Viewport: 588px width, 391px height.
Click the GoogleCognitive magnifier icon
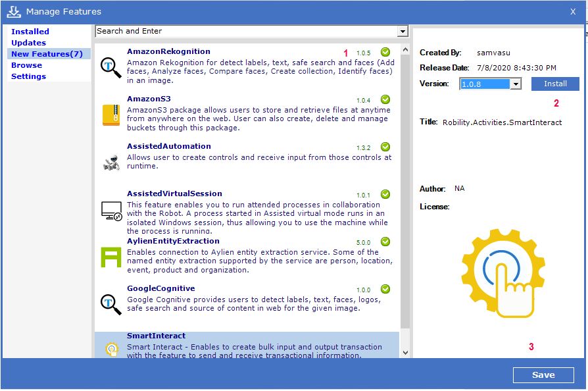tap(110, 305)
